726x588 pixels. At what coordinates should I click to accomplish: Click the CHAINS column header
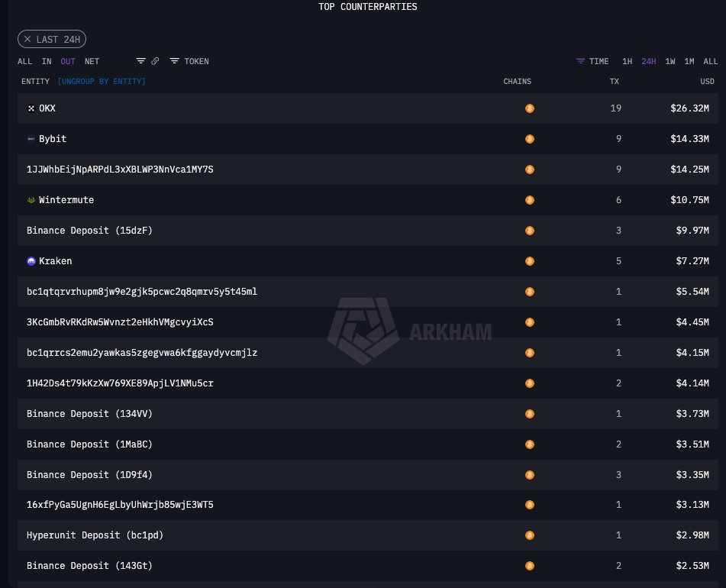[x=517, y=82]
